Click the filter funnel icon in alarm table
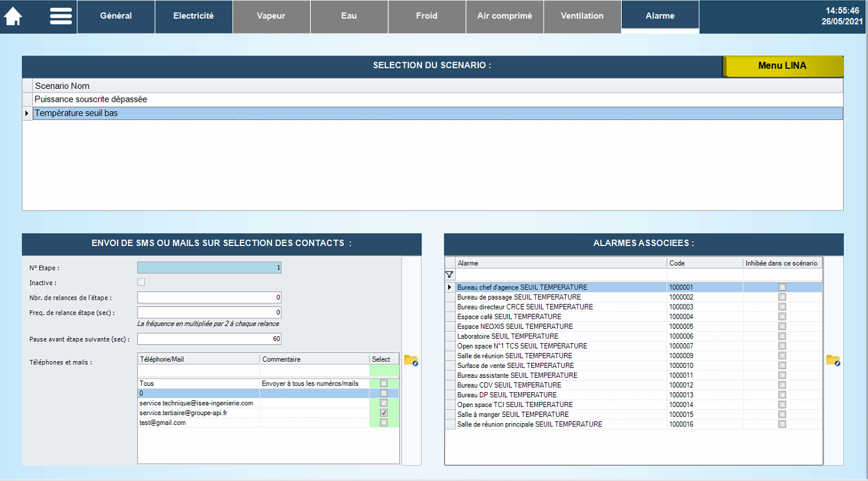Screen dimensions: 868x481 pos(449,274)
